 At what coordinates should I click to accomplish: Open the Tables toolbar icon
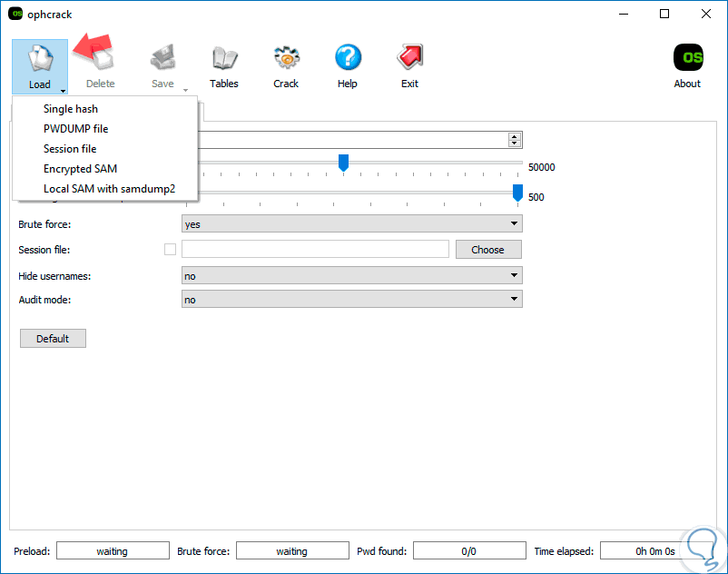click(x=224, y=58)
